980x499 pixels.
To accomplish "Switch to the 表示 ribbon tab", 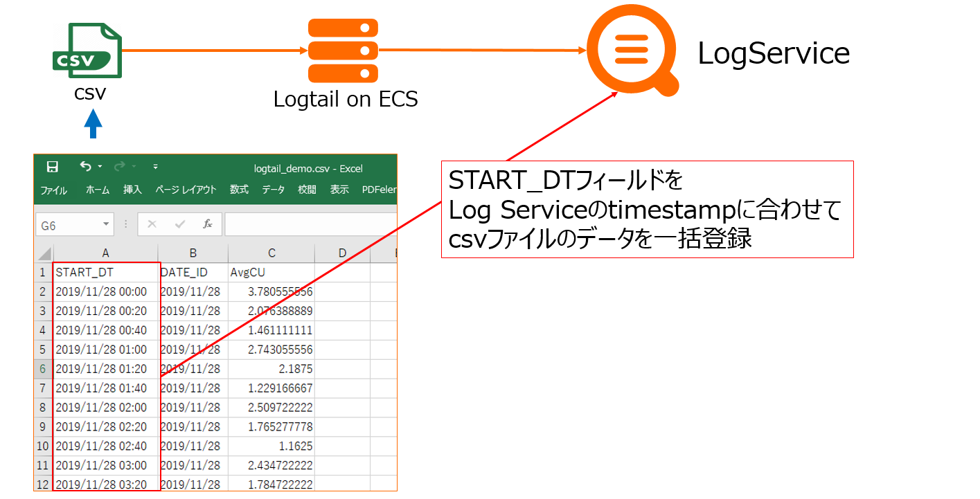I will (x=339, y=190).
